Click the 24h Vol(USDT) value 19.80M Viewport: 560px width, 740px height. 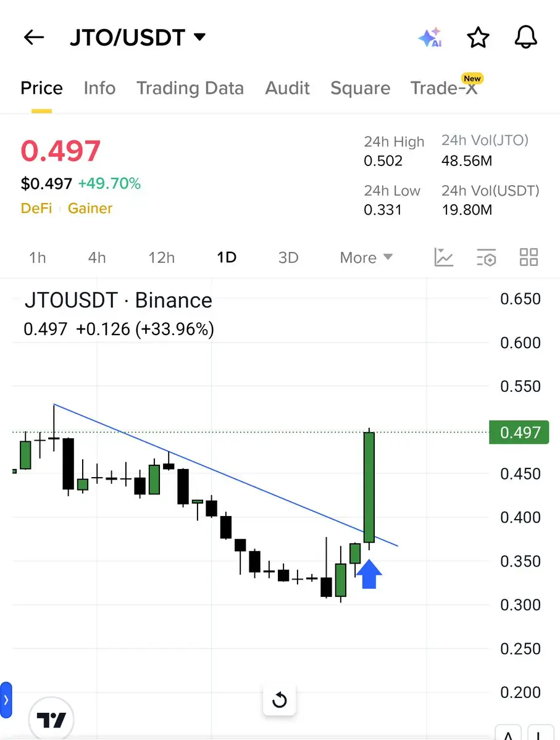point(467,210)
